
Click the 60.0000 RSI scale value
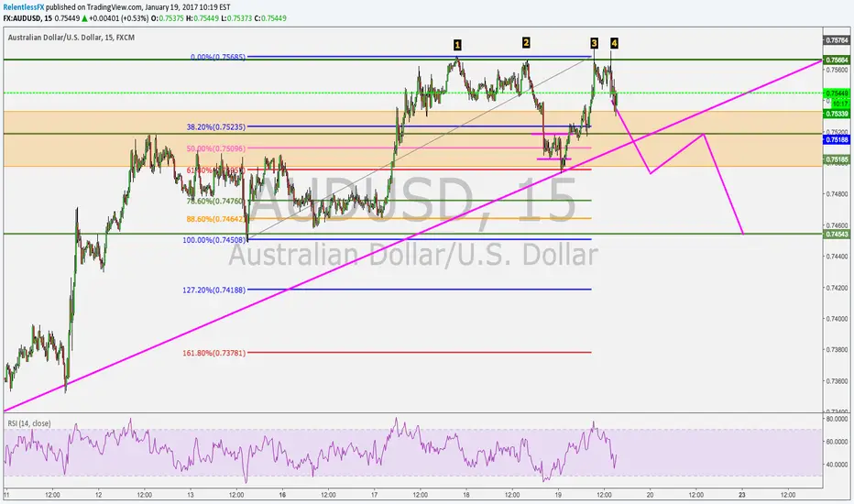[x=837, y=442]
